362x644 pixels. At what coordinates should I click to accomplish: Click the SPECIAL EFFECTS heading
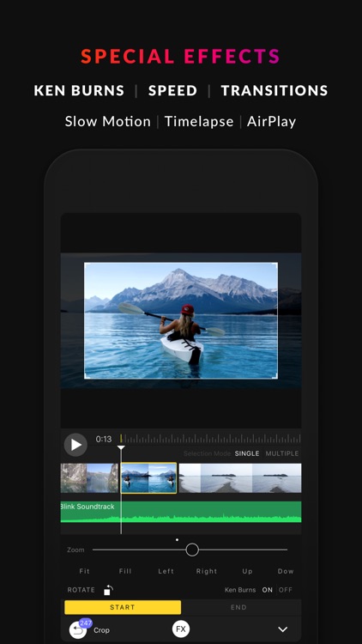(180, 57)
